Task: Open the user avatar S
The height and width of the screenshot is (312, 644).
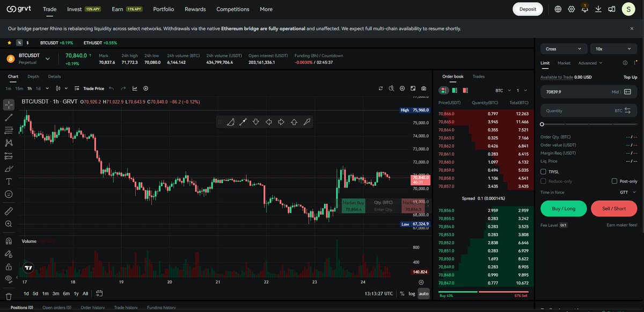Action: tap(629, 9)
